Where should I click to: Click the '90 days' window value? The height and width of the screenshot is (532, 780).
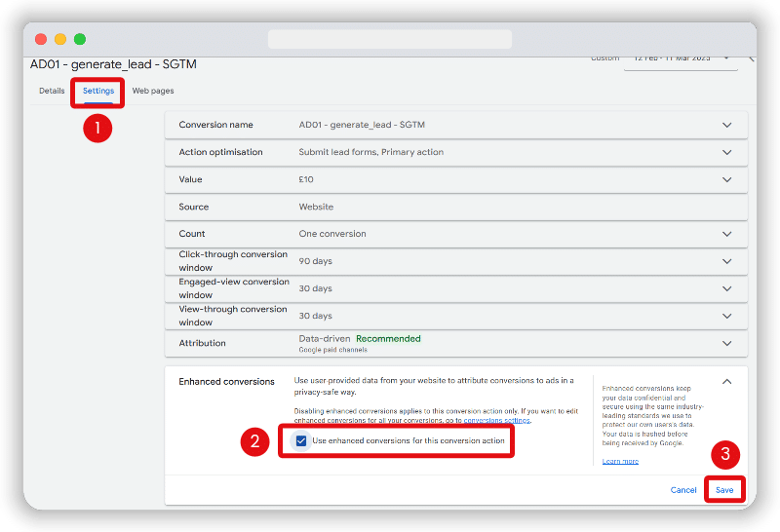(315, 261)
